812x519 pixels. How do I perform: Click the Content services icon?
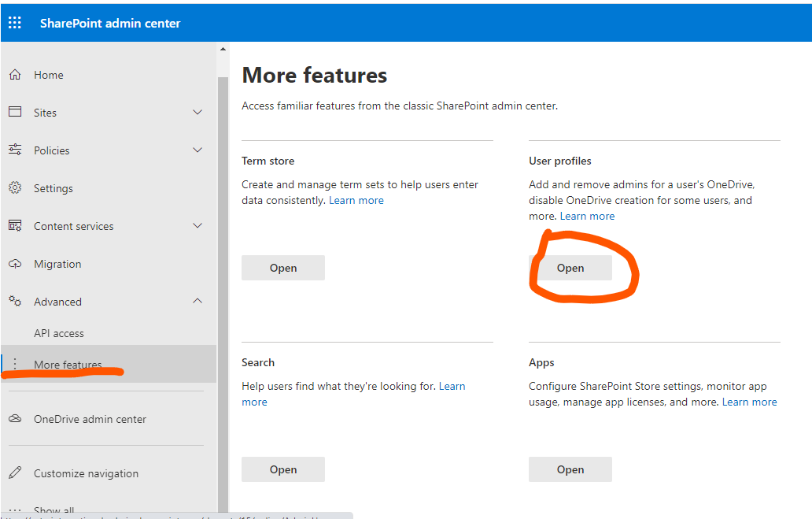click(15, 225)
